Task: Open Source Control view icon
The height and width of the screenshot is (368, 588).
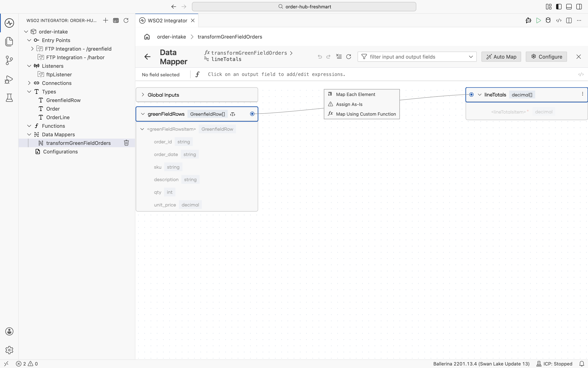Action: click(9, 60)
